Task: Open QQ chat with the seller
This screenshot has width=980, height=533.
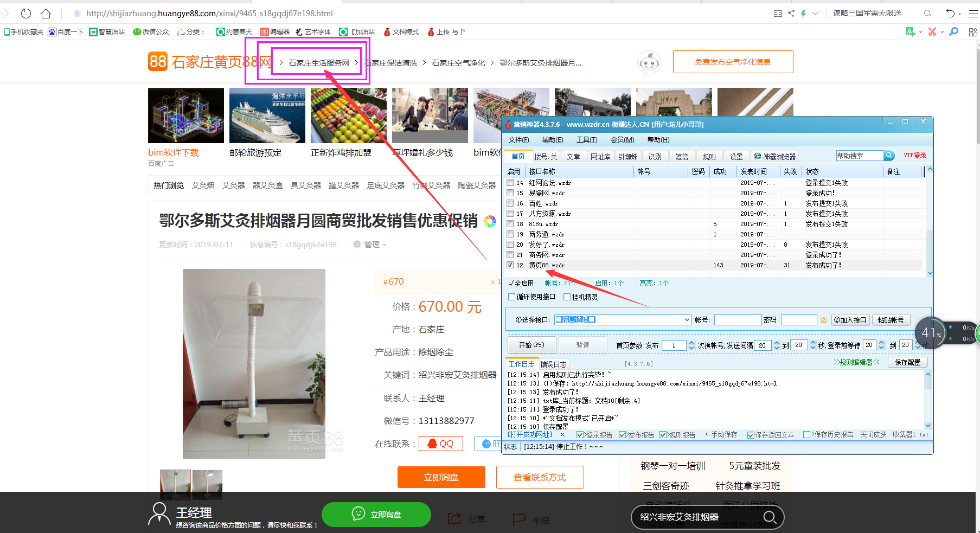Action: click(440, 443)
